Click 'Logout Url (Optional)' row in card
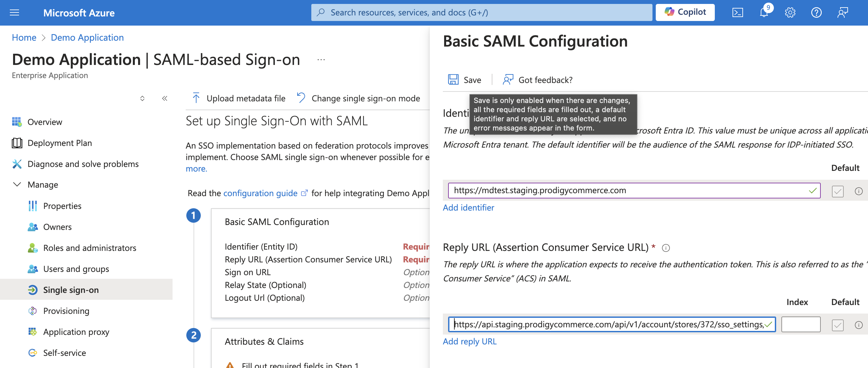The image size is (868, 368). pyautogui.click(x=264, y=298)
